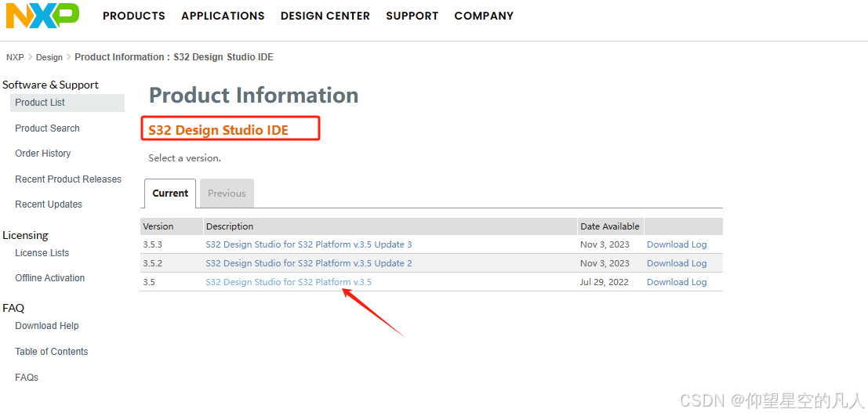Click version cell 3.5.3
This screenshot has height=416, width=868.
[x=152, y=244]
